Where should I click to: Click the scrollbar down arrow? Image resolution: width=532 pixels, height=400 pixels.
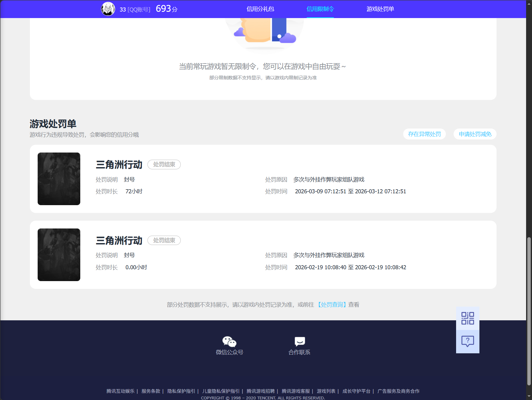tap(529, 397)
